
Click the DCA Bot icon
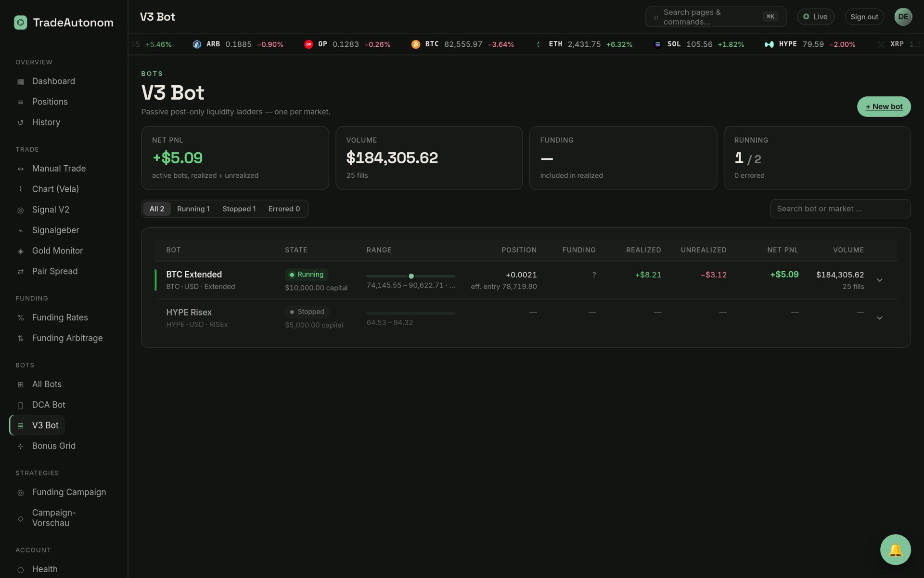[20, 405]
